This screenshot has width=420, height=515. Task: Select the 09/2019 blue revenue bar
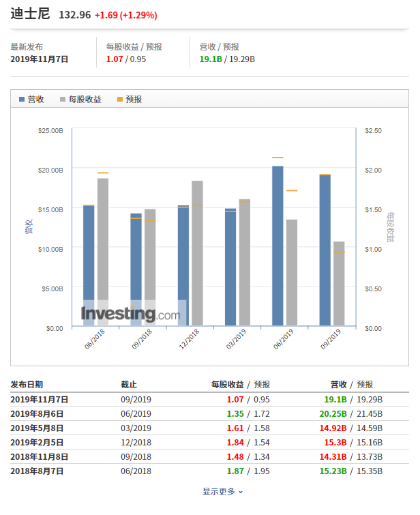click(x=325, y=250)
